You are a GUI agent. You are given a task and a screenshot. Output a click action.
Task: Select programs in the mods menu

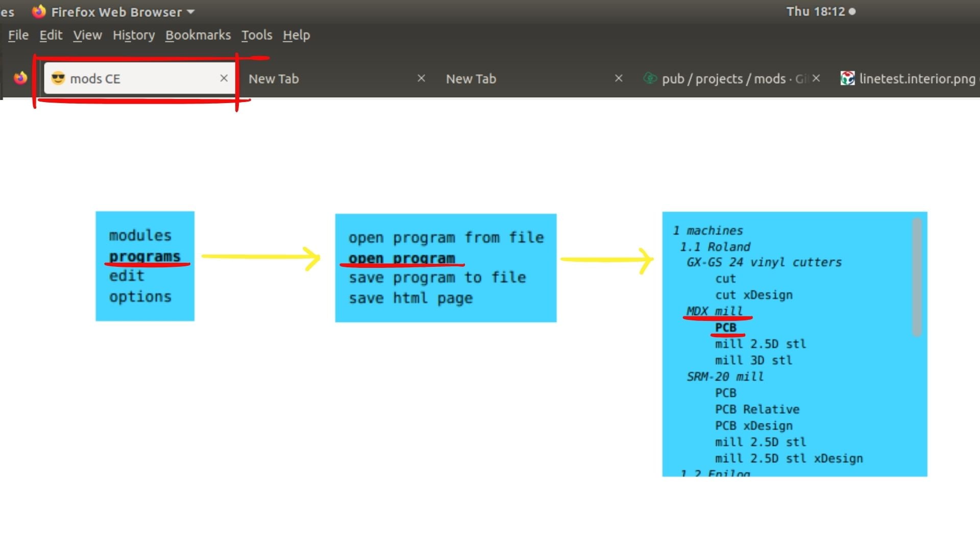[144, 256]
